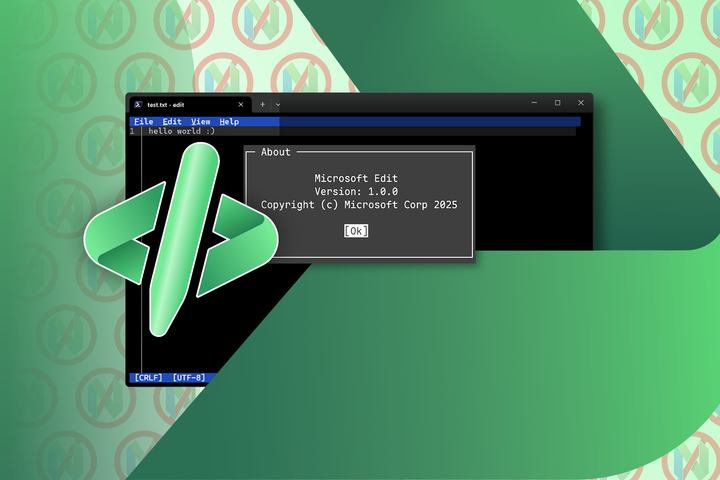Expand the terminal profiles dropdown arrow

[278, 105]
